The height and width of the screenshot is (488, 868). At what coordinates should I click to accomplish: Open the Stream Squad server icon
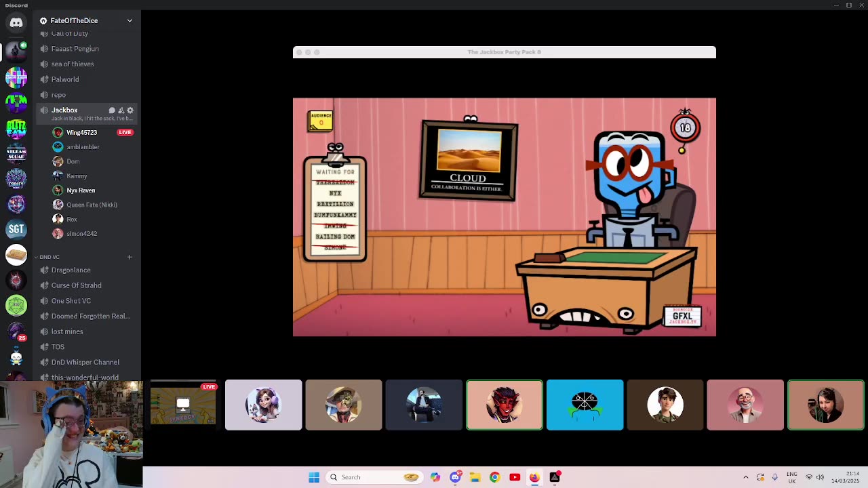click(x=16, y=154)
